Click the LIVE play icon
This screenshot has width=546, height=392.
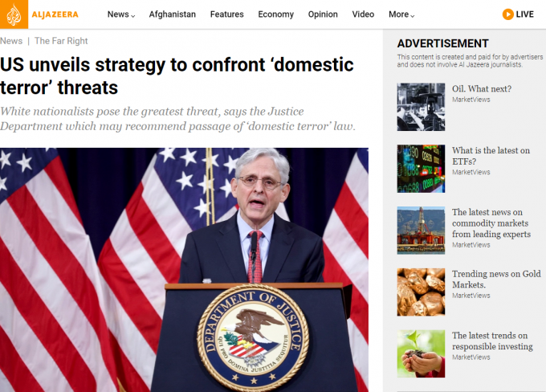(507, 14)
